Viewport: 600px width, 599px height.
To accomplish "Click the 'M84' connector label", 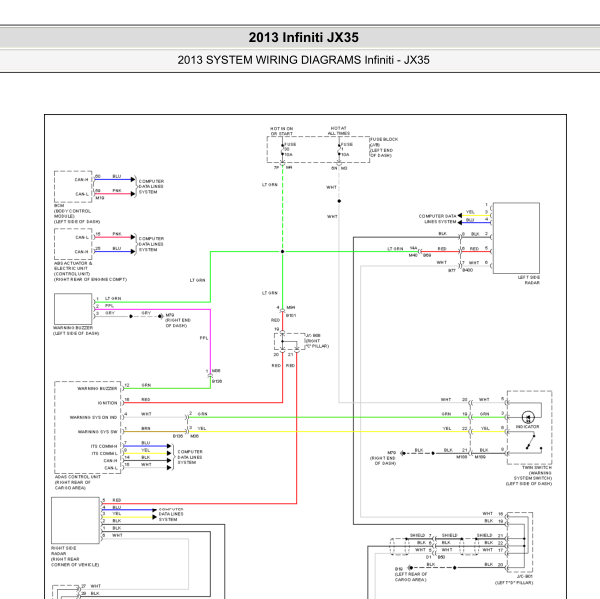I will pos(291,307).
